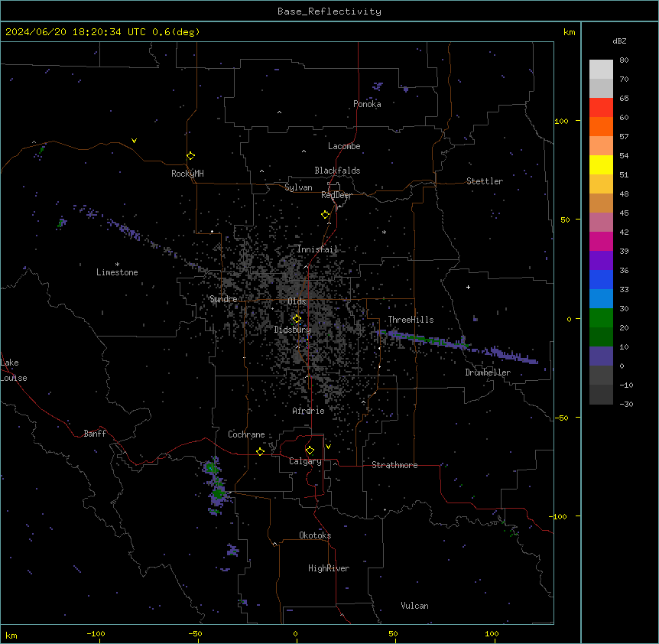Pick the bright yellow legend swatch near 54
The width and height of the screenshot is (659, 644).
(601, 164)
